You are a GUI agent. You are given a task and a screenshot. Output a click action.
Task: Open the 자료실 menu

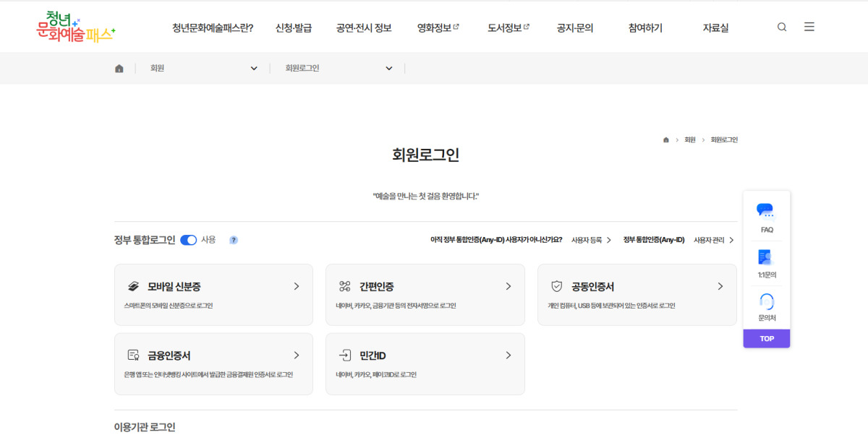(715, 28)
